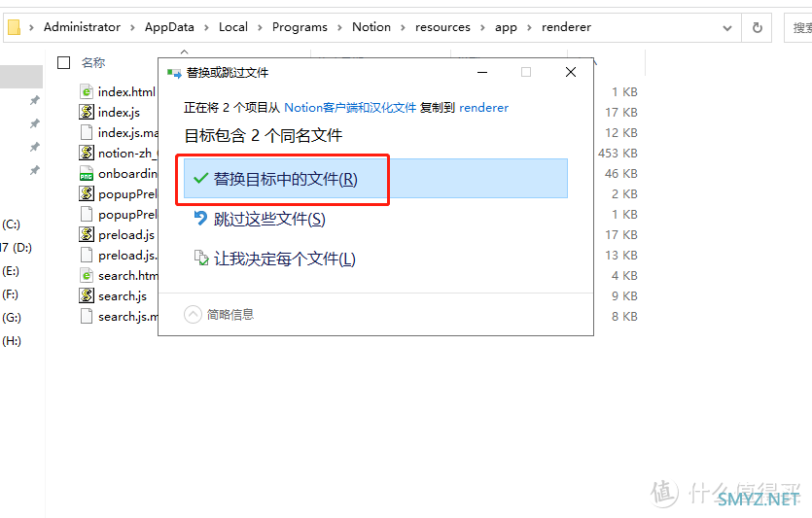Go to Notion in the address bar
812x518 pixels.
pyautogui.click(x=371, y=27)
